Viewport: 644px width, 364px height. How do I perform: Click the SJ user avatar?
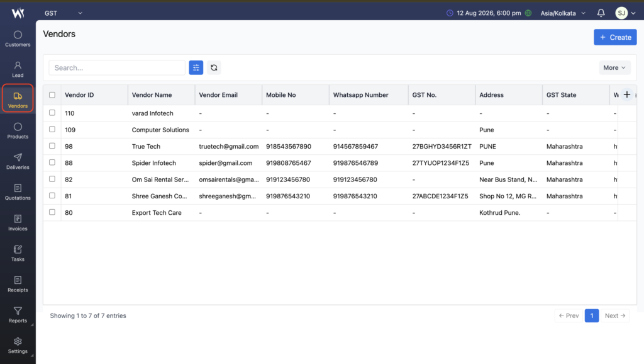coord(621,13)
